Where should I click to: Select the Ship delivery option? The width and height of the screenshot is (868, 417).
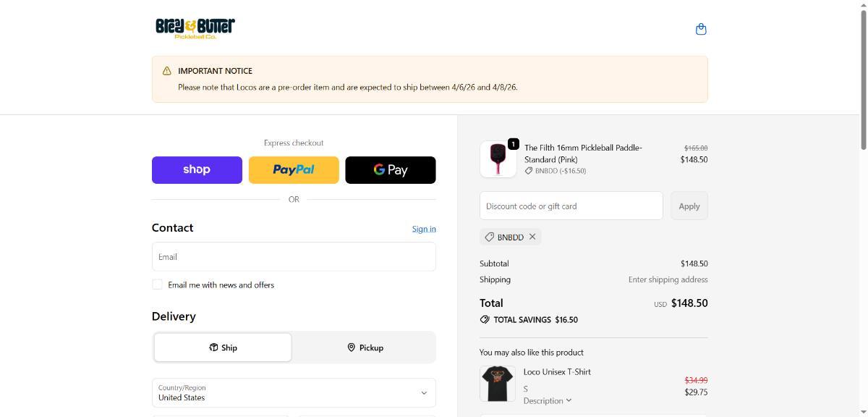tap(223, 347)
